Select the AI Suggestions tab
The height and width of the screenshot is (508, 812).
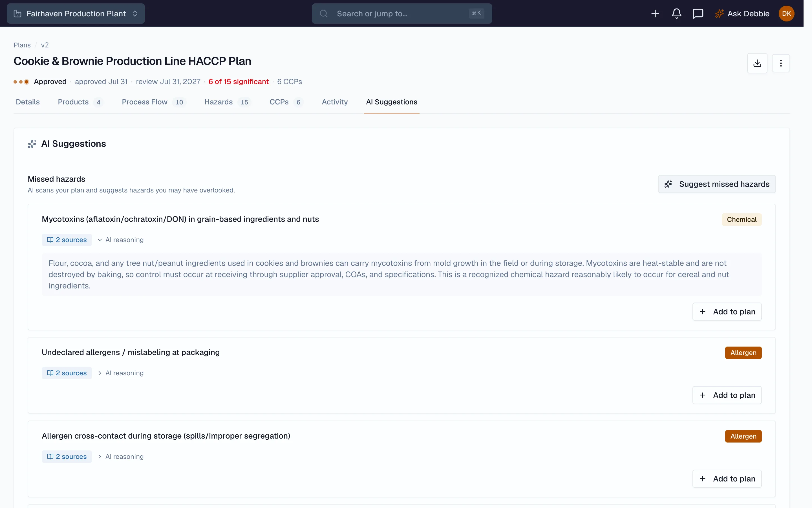coord(392,102)
